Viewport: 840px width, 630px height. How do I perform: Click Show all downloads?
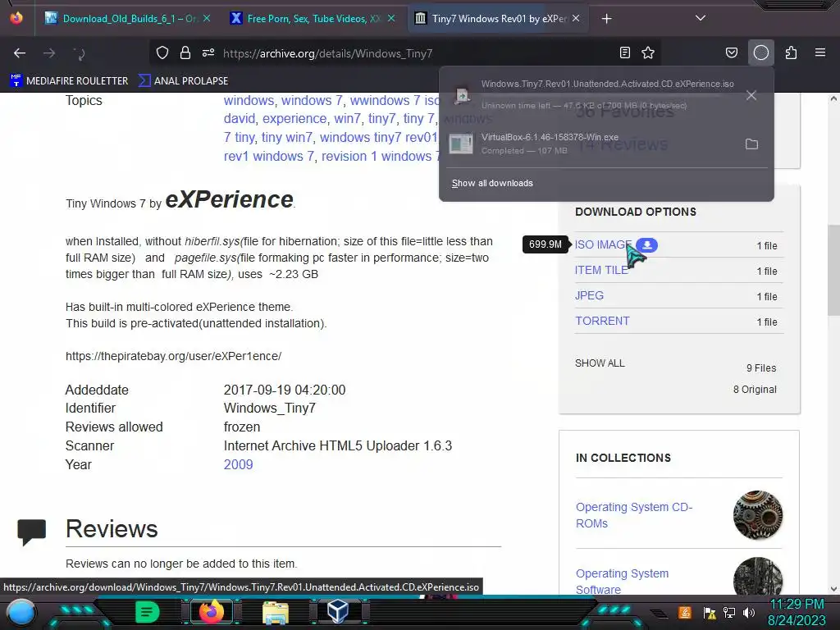(x=492, y=183)
